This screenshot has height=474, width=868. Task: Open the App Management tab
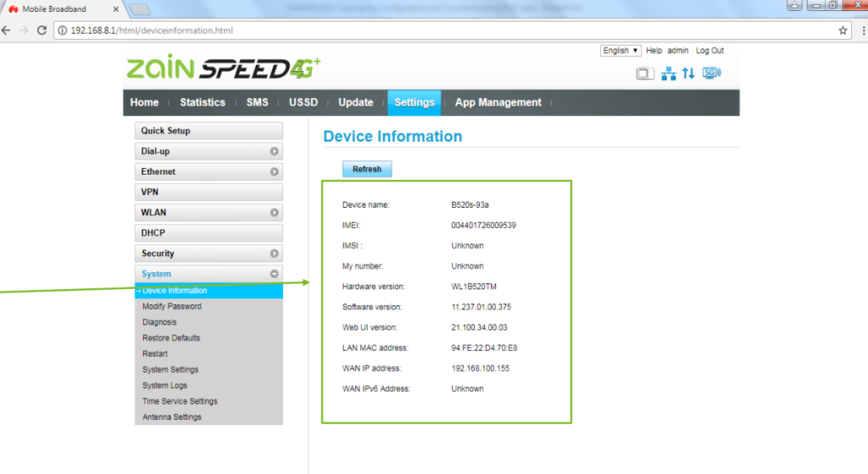point(498,103)
